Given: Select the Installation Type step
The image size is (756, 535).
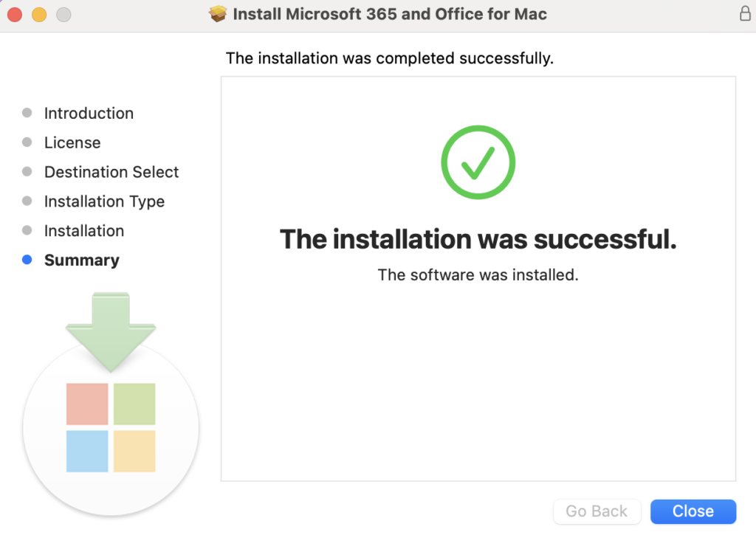Looking at the screenshot, I should pyautogui.click(x=104, y=201).
